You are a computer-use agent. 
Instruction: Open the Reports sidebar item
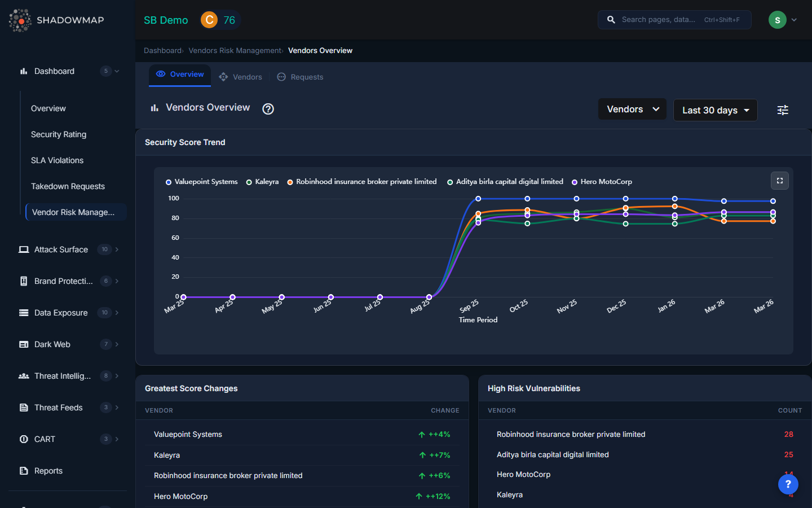coord(48,471)
